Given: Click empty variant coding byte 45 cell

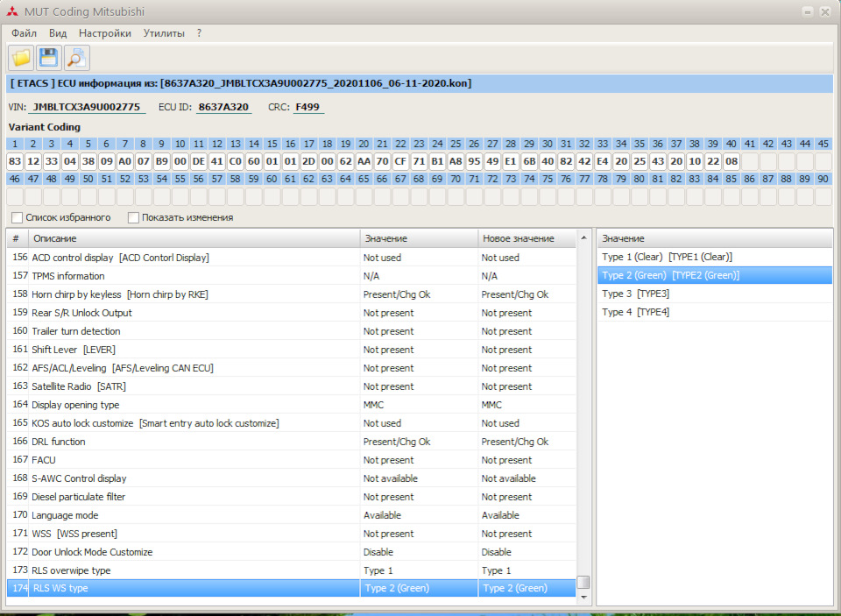Looking at the screenshot, I should 823,161.
